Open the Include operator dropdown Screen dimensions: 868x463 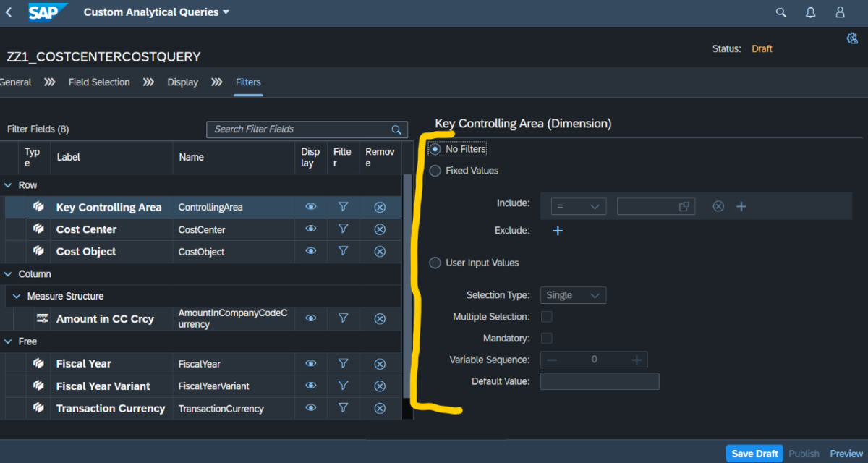click(x=578, y=205)
